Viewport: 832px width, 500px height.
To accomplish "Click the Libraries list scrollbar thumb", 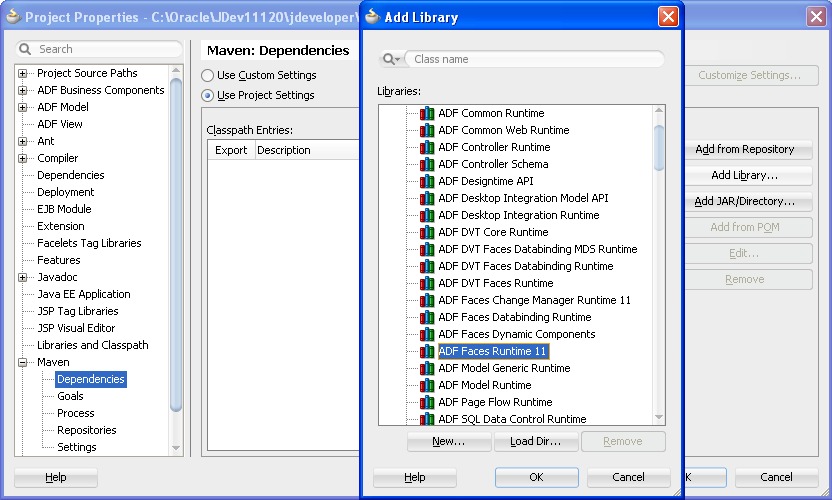I will (659, 148).
